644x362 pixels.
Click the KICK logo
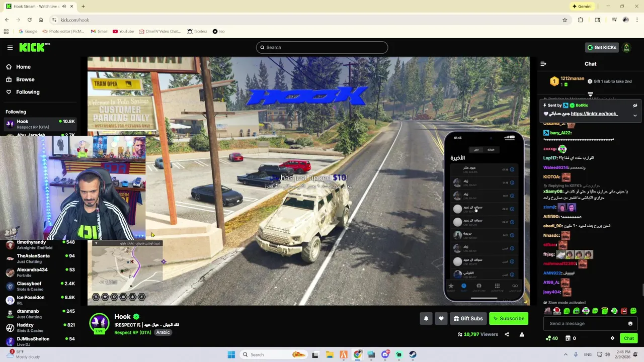35,47
